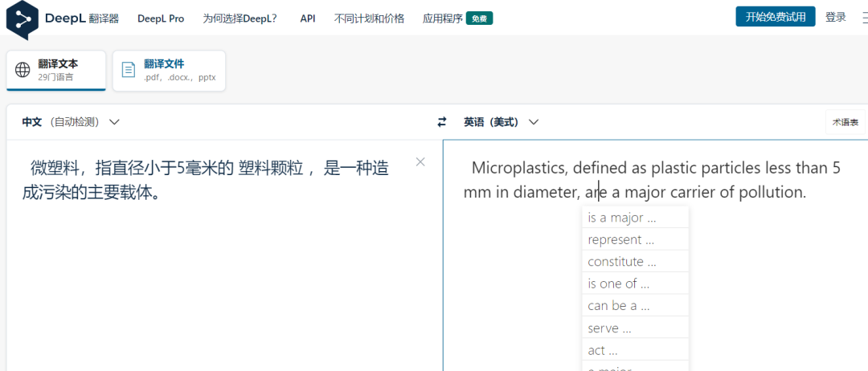Click the word "carrier" in translation output
The width and height of the screenshot is (868, 371).
click(x=691, y=193)
